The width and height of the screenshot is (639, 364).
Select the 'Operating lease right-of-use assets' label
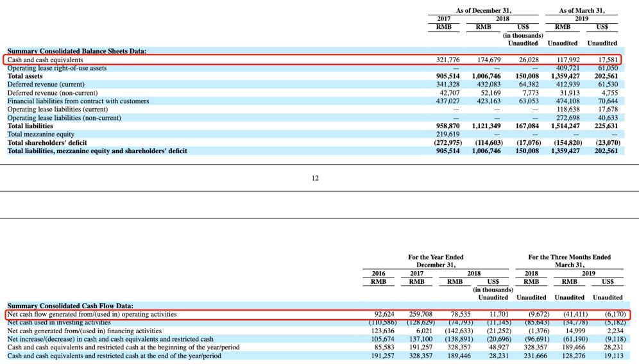click(x=57, y=68)
